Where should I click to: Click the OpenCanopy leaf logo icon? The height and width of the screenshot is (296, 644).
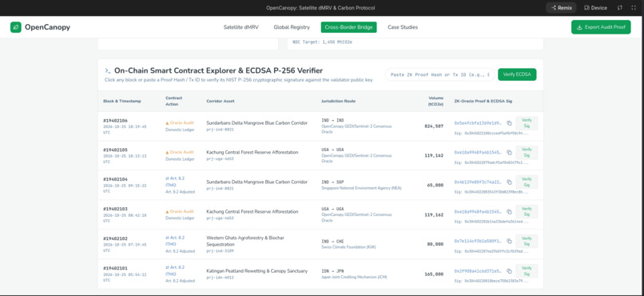(x=16, y=27)
